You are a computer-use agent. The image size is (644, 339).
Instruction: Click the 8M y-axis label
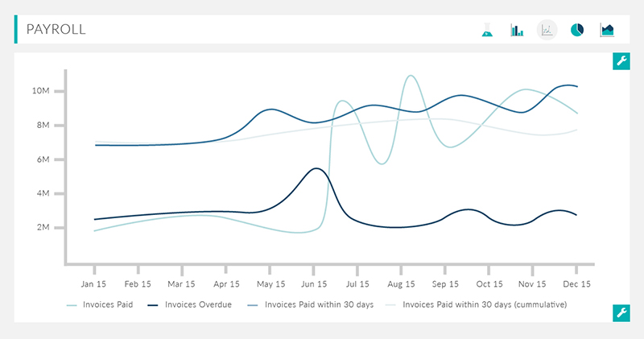click(43, 125)
